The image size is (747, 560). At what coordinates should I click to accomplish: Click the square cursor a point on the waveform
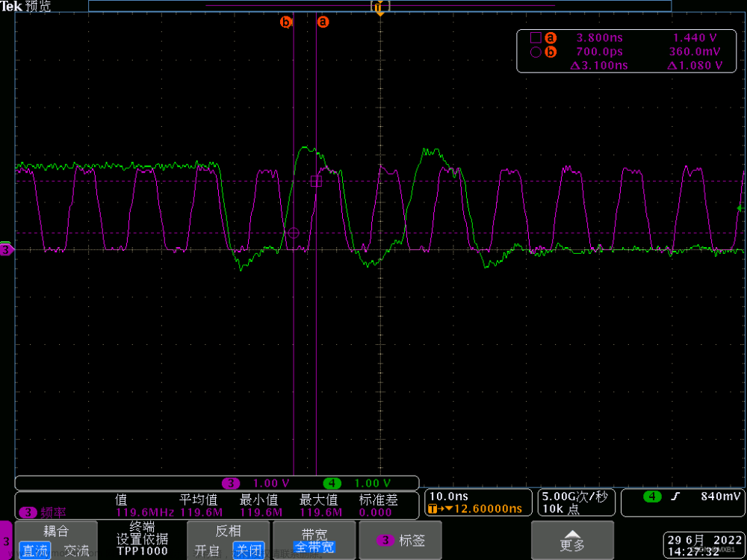(316, 181)
